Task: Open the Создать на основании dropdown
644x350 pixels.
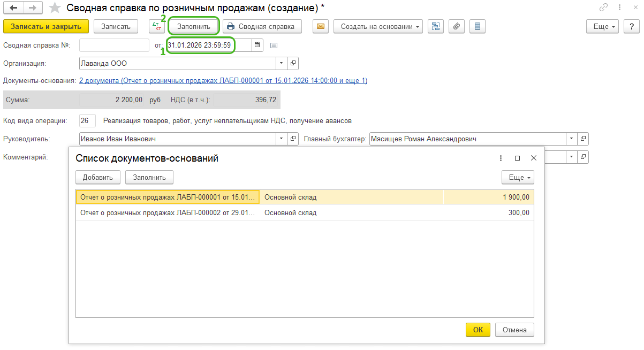Action: click(x=378, y=26)
